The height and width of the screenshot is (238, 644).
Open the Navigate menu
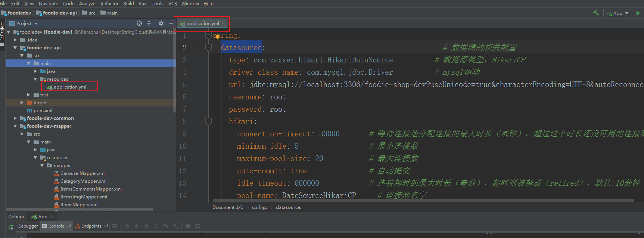pyautogui.click(x=49, y=3)
